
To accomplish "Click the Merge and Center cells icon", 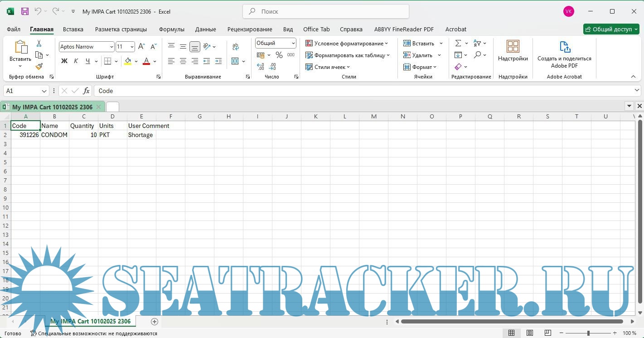I will pos(235,61).
